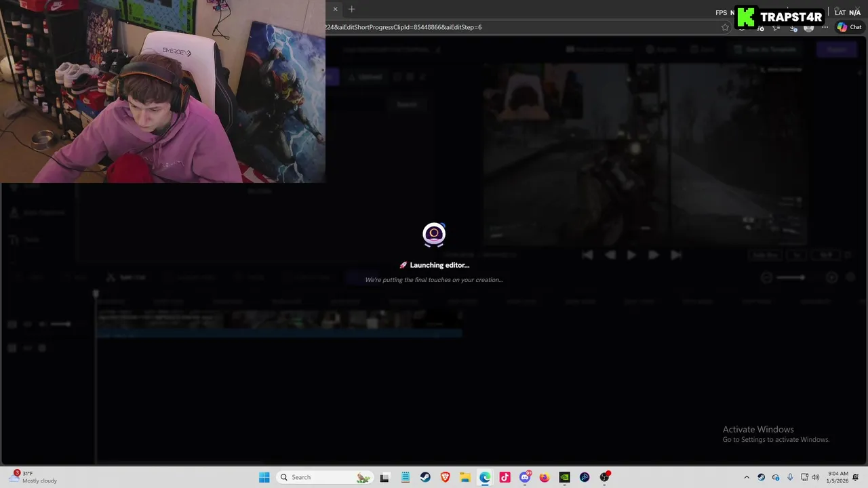Open Edge settings and more menu
Screen dimensions: 868x488
tap(825, 28)
